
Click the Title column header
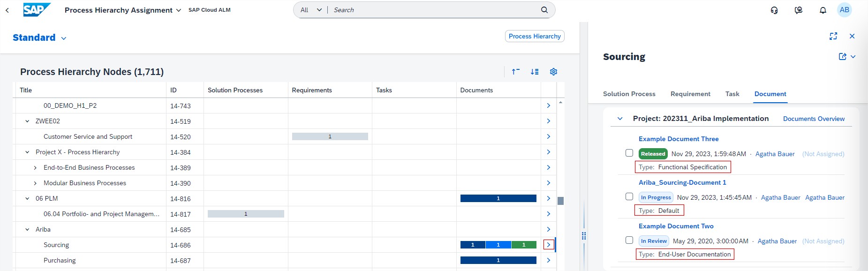click(x=91, y=90)
